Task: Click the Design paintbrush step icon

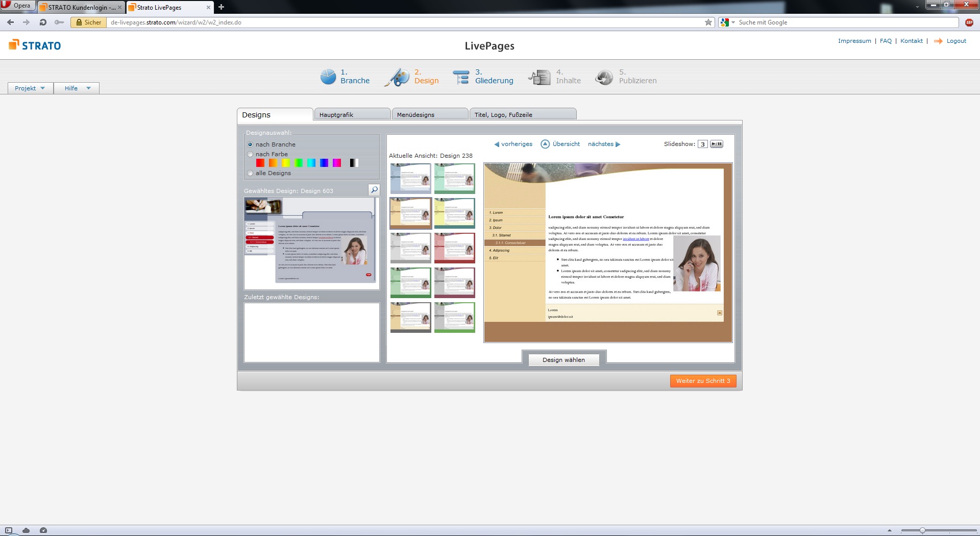Action: 397,77
